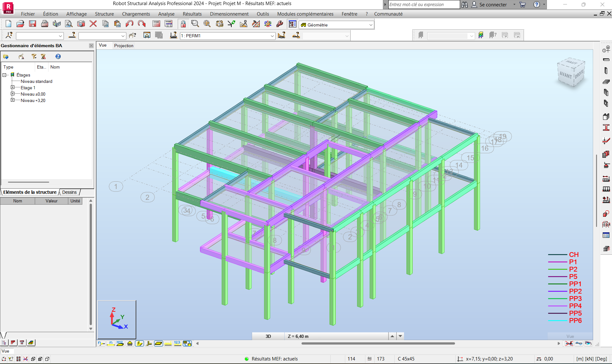
Task: Open the load case dropdown showing PERM1
Action: click(272, 36)
